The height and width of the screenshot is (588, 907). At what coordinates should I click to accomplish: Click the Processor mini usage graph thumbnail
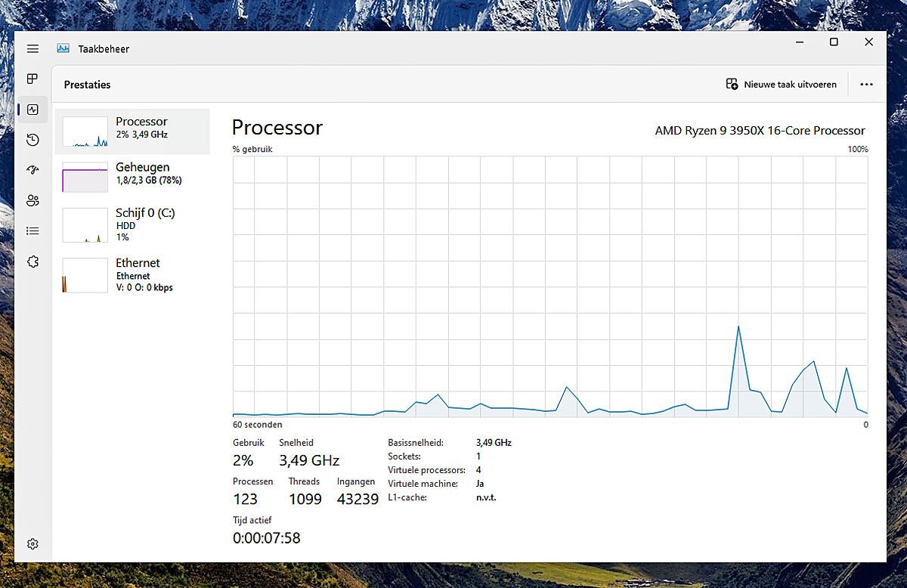click(85, 132)
